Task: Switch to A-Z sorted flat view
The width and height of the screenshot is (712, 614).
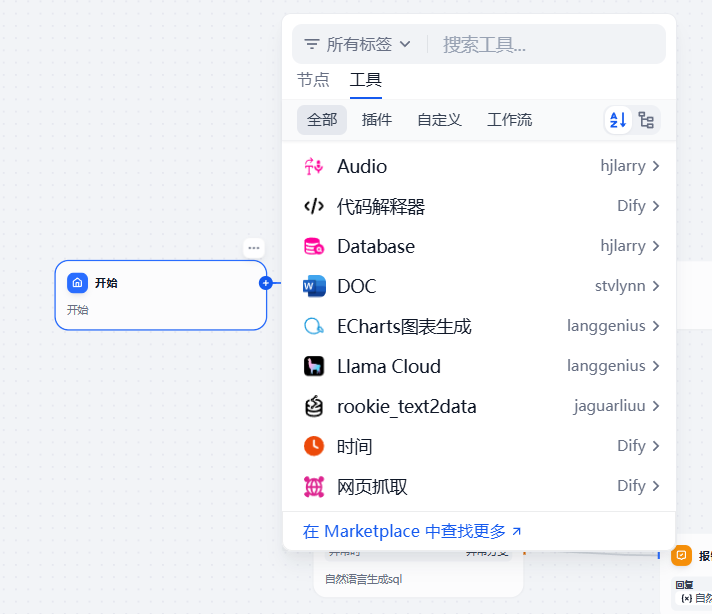Action: pos(618,120)
